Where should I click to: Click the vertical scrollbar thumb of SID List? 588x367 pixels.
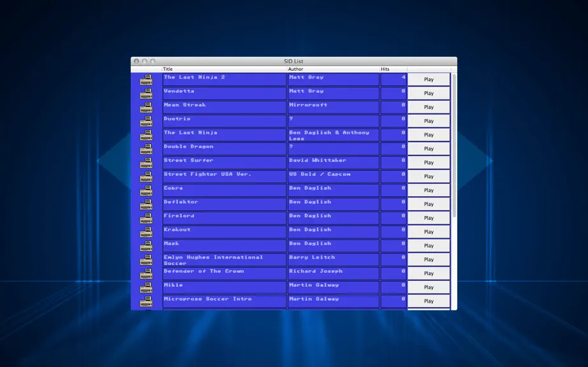pos(454,146)
